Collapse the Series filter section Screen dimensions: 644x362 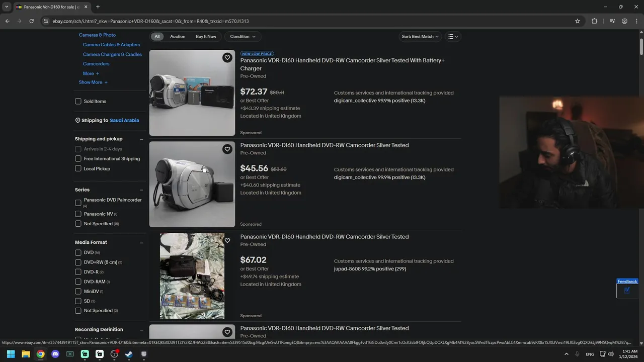[x=141, y=190]
